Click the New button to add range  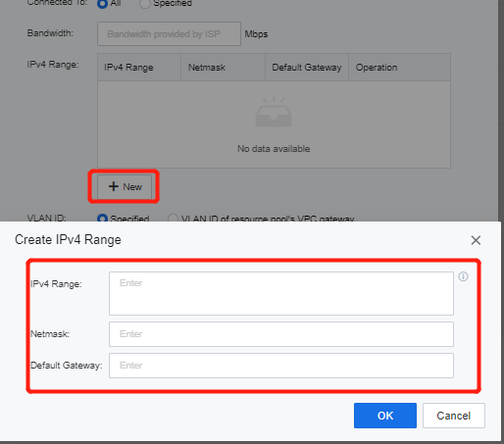125,186
